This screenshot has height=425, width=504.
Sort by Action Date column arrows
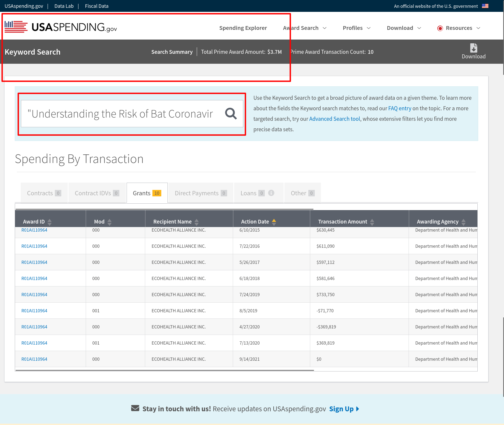point(274,222)
